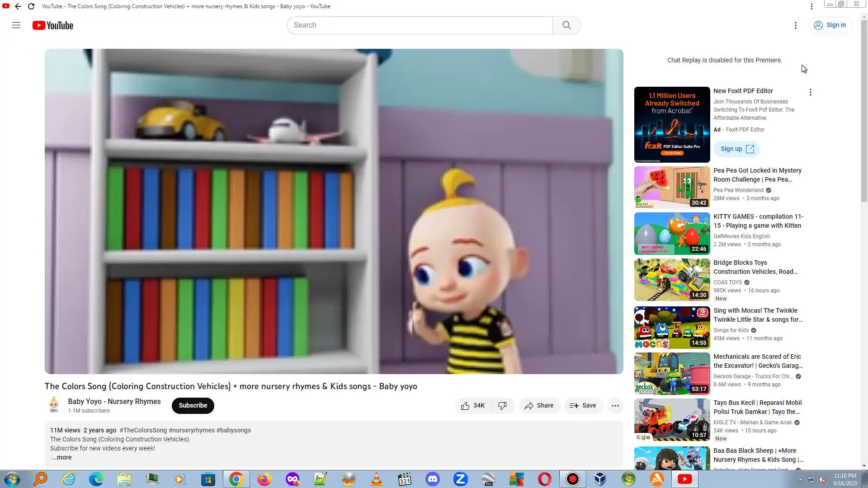Open the YouTube hamburger guide menu
This screenshot has width=868, height=488.
[16, 25]
